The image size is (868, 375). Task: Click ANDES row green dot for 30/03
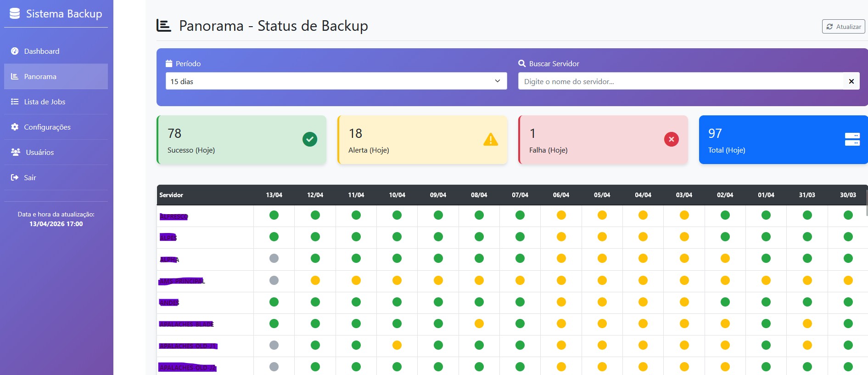(848, 302)
